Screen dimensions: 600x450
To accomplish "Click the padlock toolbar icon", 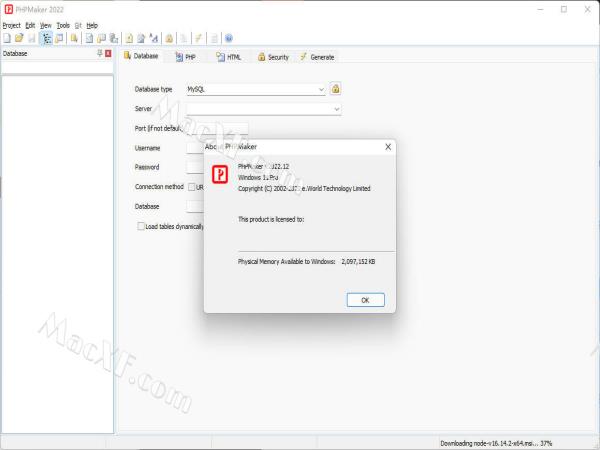I will tap(169, 38).
